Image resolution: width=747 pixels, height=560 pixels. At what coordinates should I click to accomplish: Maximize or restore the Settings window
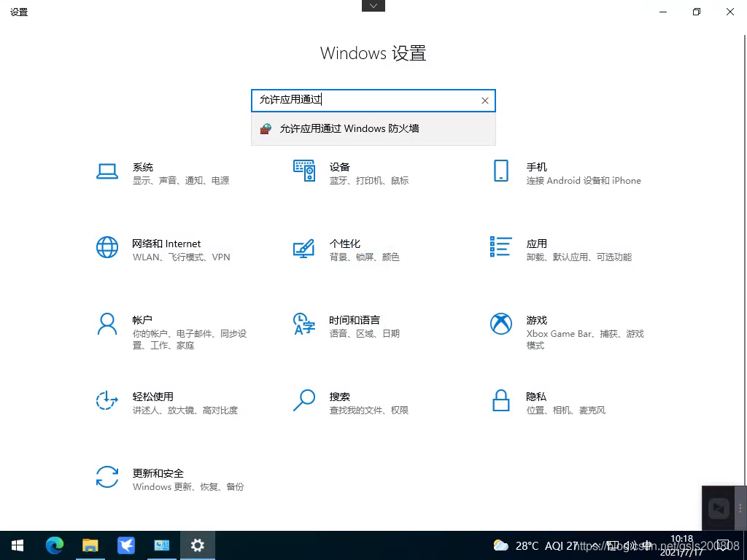(x=697, y=12)
